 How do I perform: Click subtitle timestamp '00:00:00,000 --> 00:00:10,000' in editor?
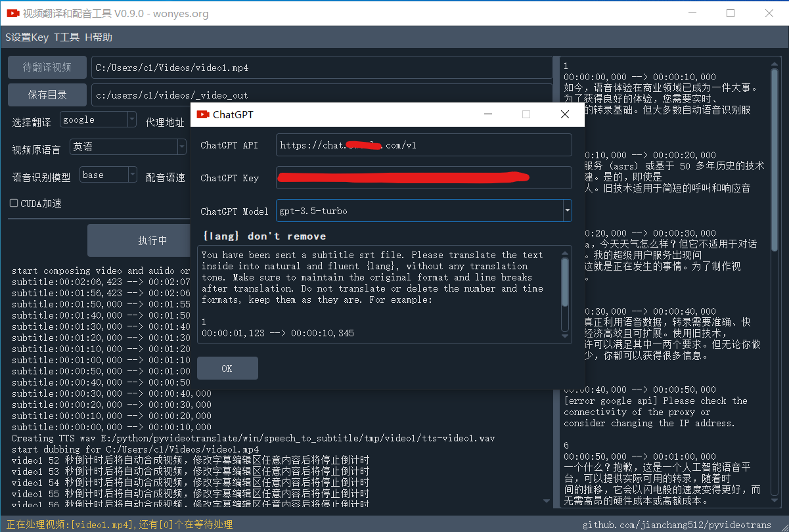click(x=640, y=77)
